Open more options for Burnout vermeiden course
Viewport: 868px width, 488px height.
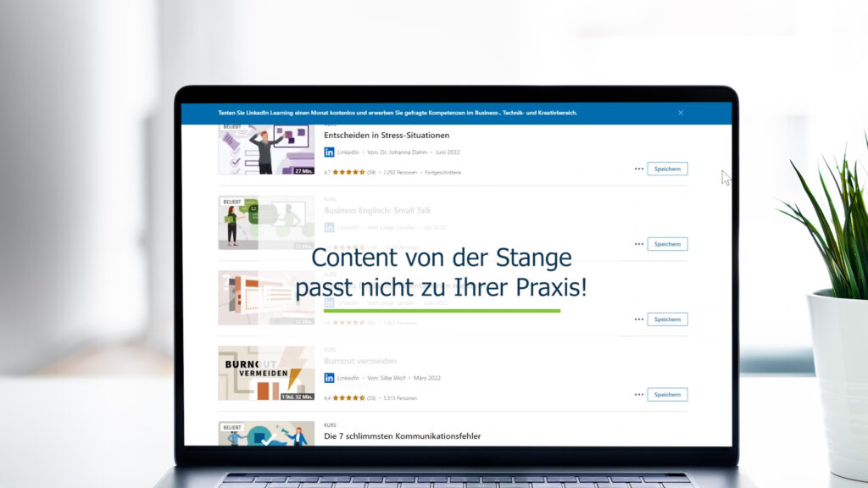639,395
